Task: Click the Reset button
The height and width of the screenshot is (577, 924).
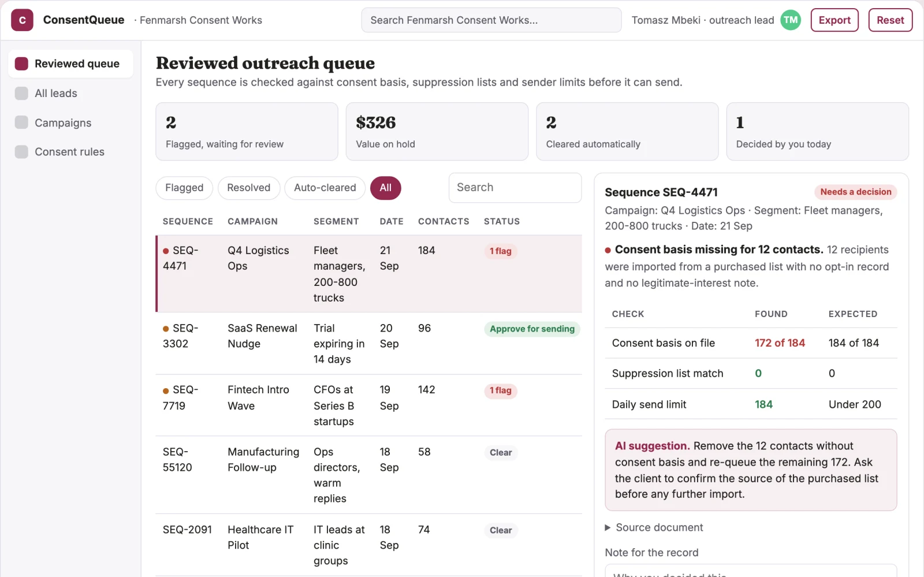Action: (x=891, y=20)
